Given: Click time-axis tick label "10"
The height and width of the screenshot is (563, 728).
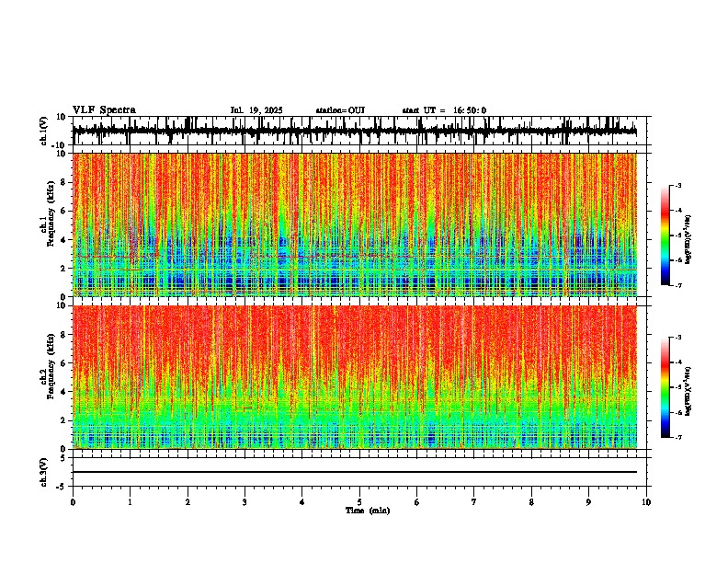Looking at the screenshot, I should (646, 502).
